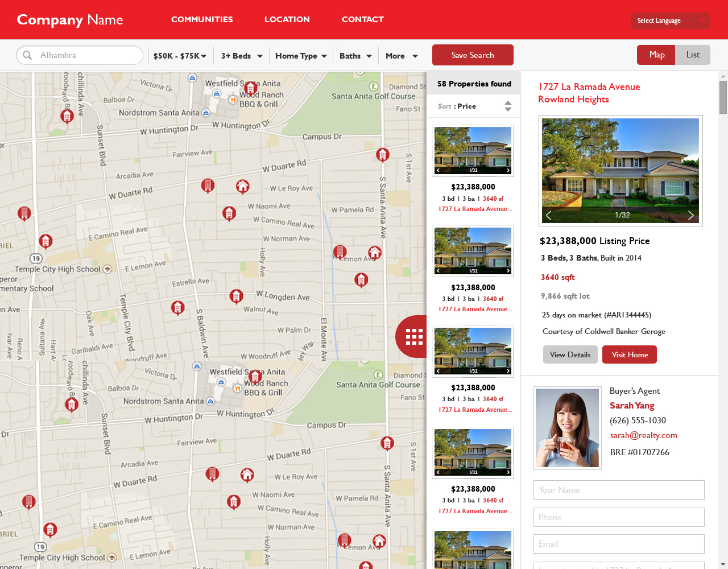
Task: Click the Visit Home button
Action: pos(629,354)
